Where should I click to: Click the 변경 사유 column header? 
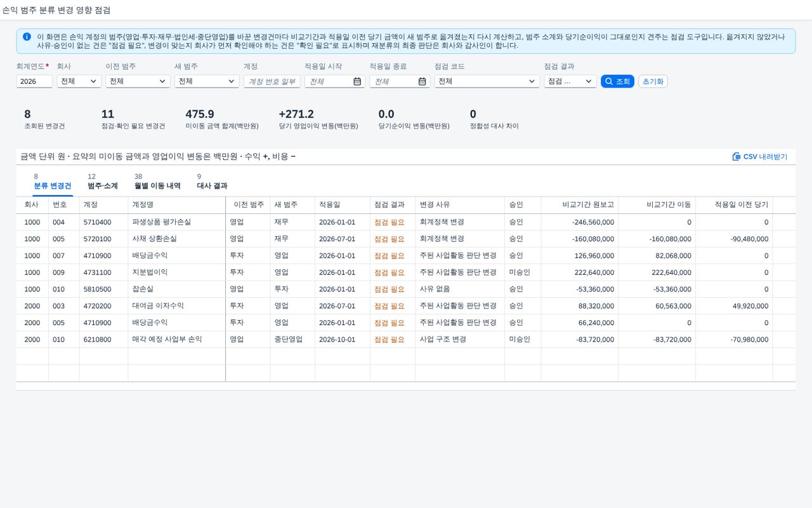coord(460,205)
